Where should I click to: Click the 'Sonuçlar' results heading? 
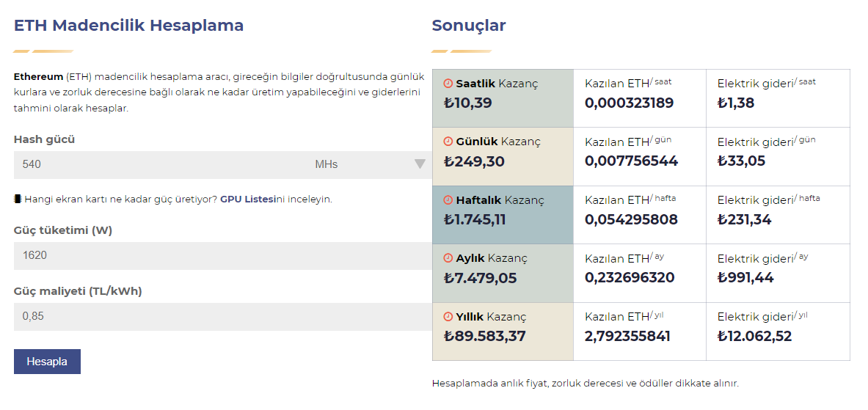click(x=469, y=26)
